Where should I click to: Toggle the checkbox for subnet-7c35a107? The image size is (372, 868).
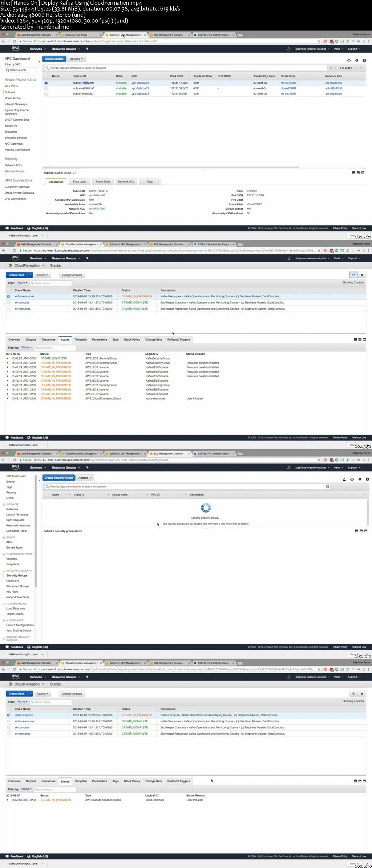[x=46, y=83]
